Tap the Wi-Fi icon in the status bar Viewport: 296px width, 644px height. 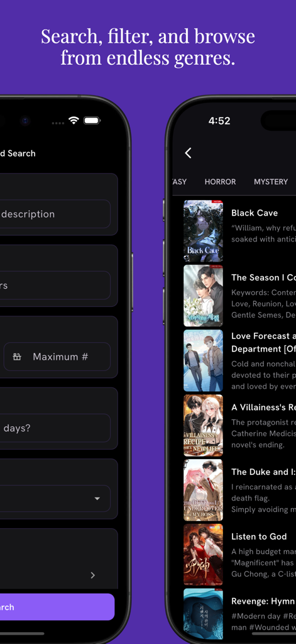74,120
